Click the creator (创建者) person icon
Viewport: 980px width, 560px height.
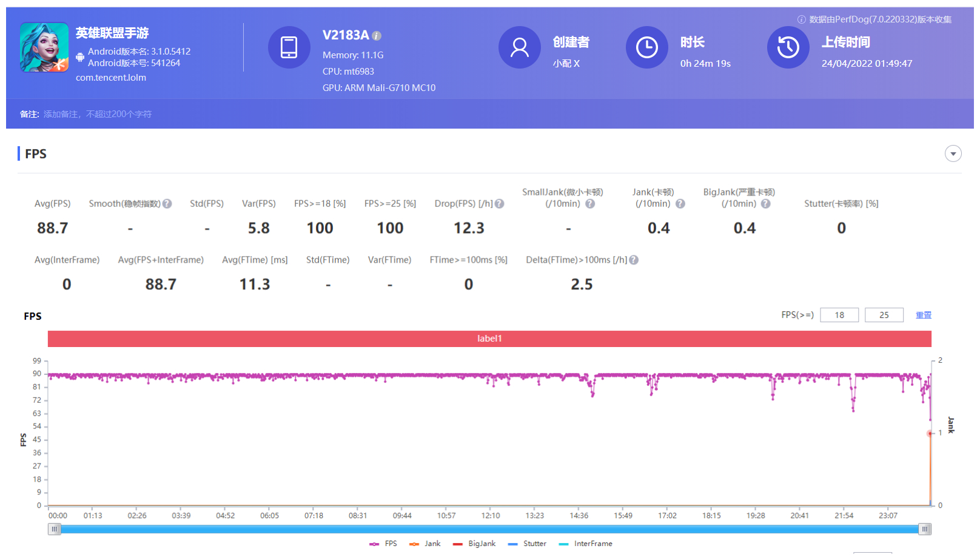(x=520, y=47)
